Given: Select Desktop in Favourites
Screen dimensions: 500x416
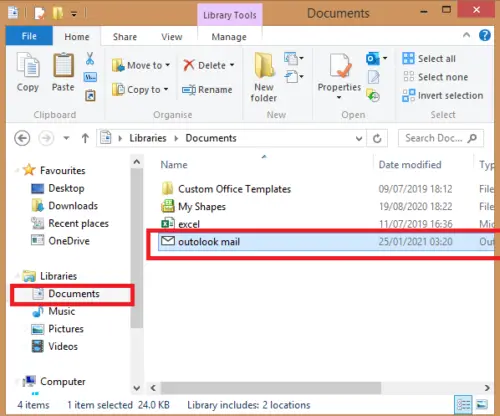Looking at the screenshot, I should click(58, 188).
